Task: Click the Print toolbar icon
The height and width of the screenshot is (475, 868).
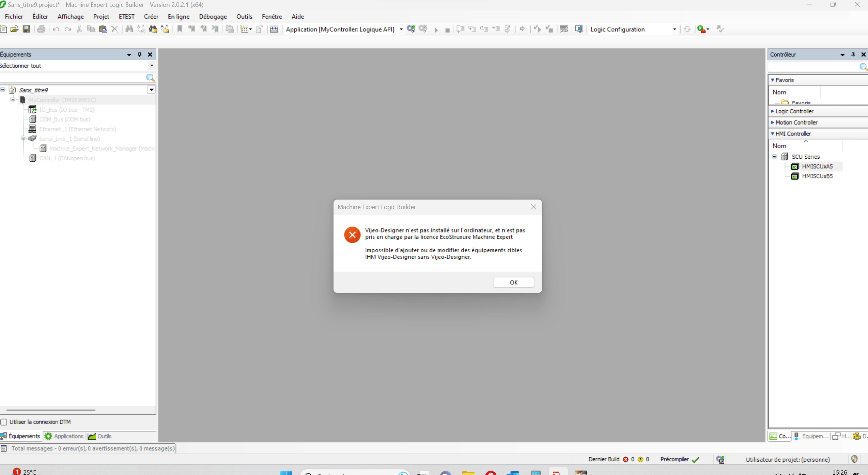Action: [41, 29]
